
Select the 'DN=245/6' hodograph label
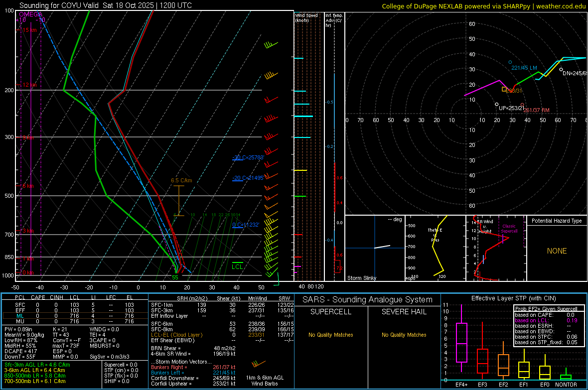coord(575,73)
